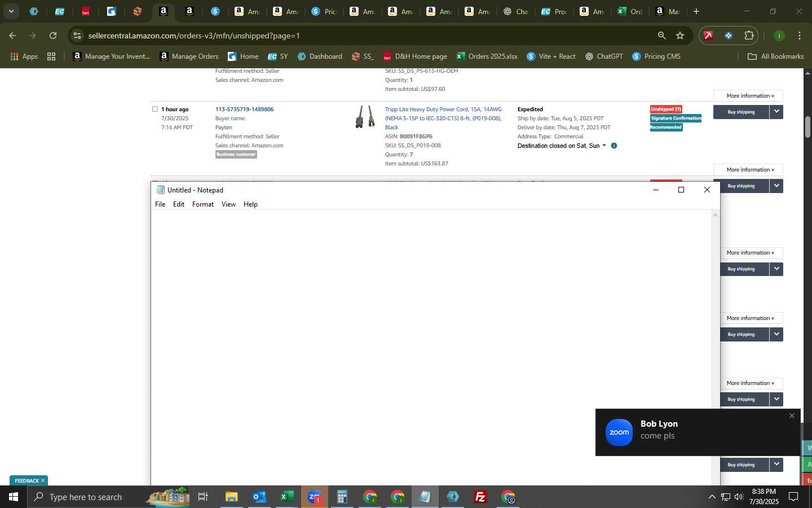Viewport: 812px width, 508px height.
Task: Open the Help menu in Notepad
Action: [250, 204]
